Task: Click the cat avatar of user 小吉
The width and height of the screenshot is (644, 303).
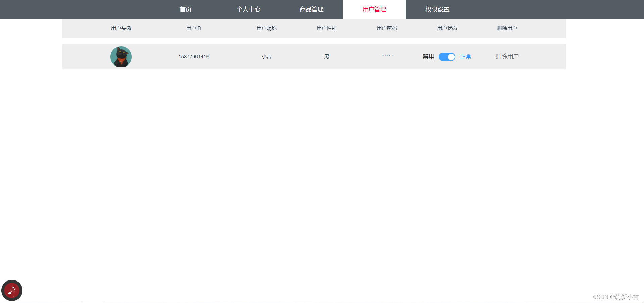Action: pos(121,57)
